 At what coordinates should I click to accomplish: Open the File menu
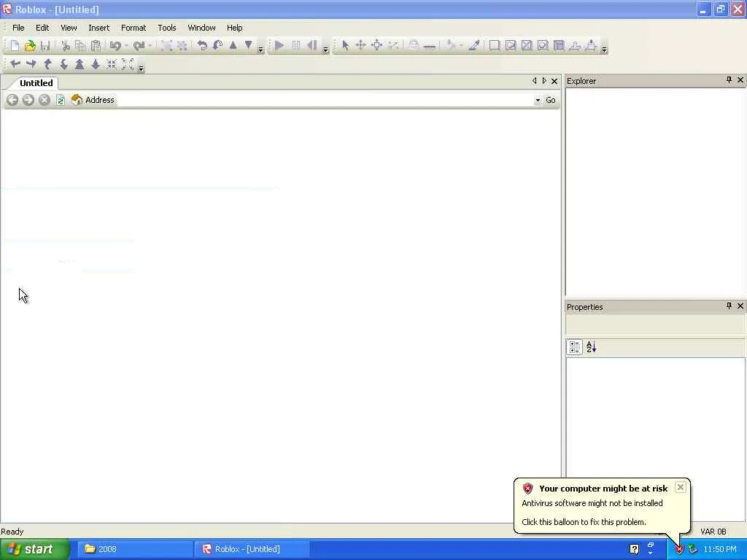18,28
